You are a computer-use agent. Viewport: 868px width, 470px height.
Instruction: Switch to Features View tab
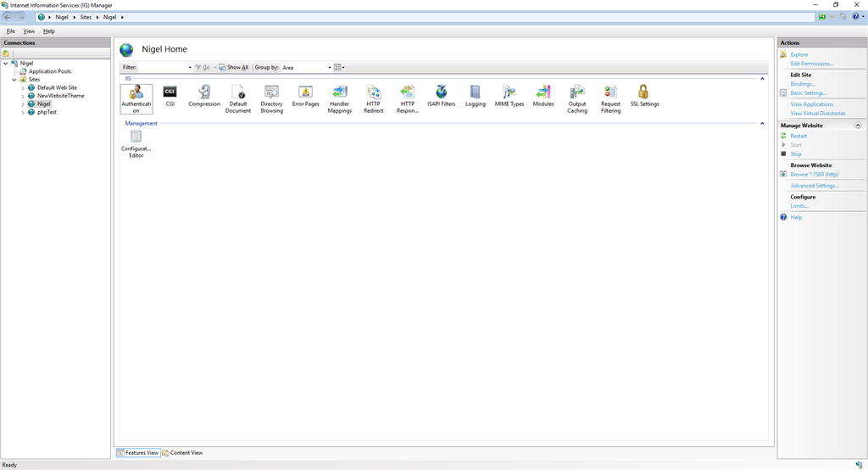point(138,453)
